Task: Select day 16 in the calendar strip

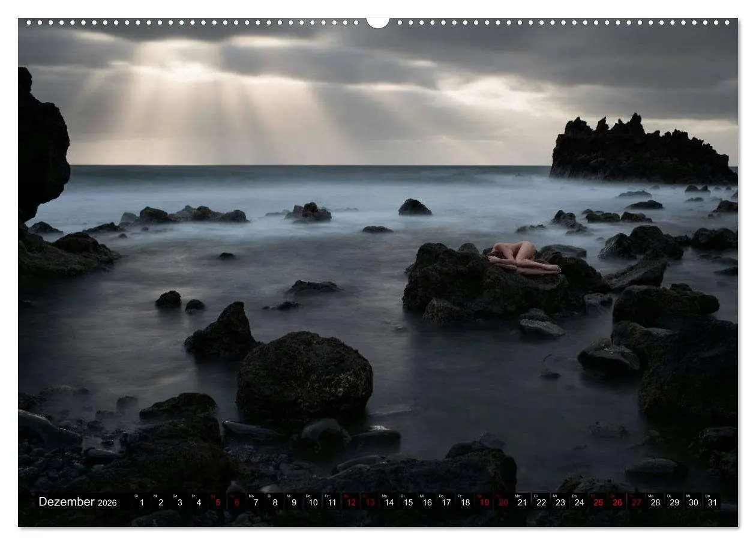Action: click(x=427, y=502)
